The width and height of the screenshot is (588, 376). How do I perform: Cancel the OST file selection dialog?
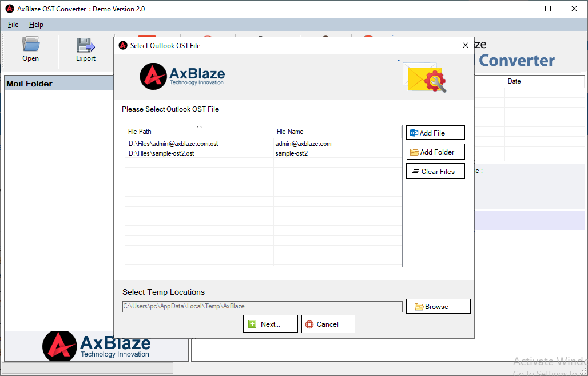(328, 324)
